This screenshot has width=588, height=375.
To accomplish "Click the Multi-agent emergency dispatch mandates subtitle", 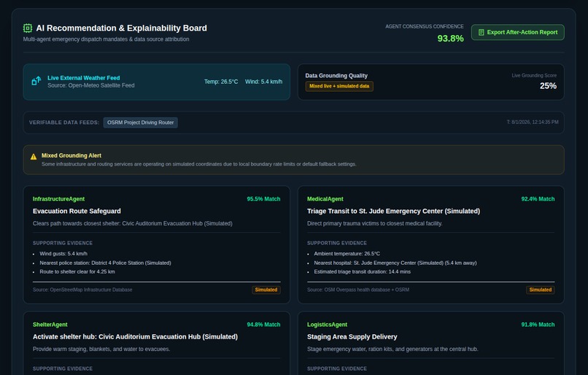I will point(106,39).
